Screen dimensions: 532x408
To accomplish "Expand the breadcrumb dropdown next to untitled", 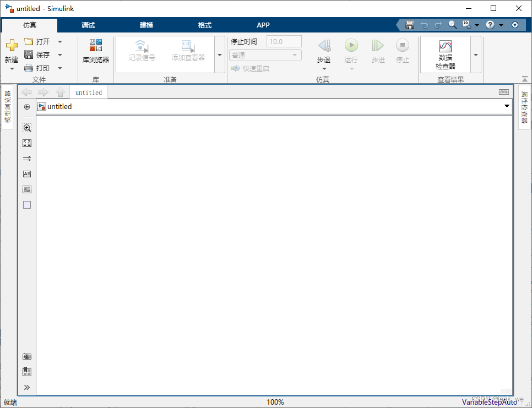I will 507,106.
